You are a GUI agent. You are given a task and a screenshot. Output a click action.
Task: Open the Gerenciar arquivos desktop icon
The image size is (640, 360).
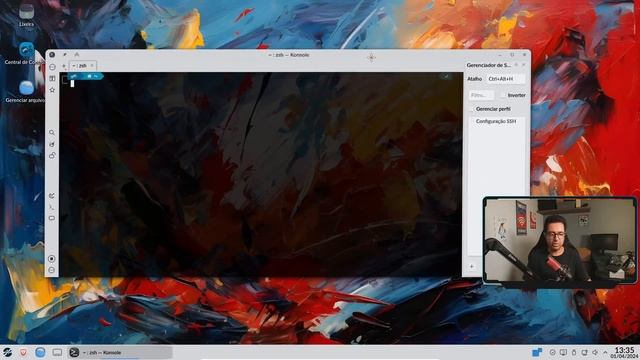pos(26,91)
